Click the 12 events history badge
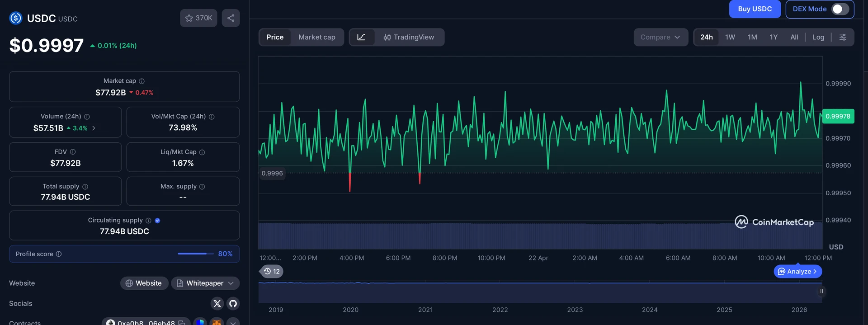Viewport: 868px width, 325px height. tap(272, 271)
